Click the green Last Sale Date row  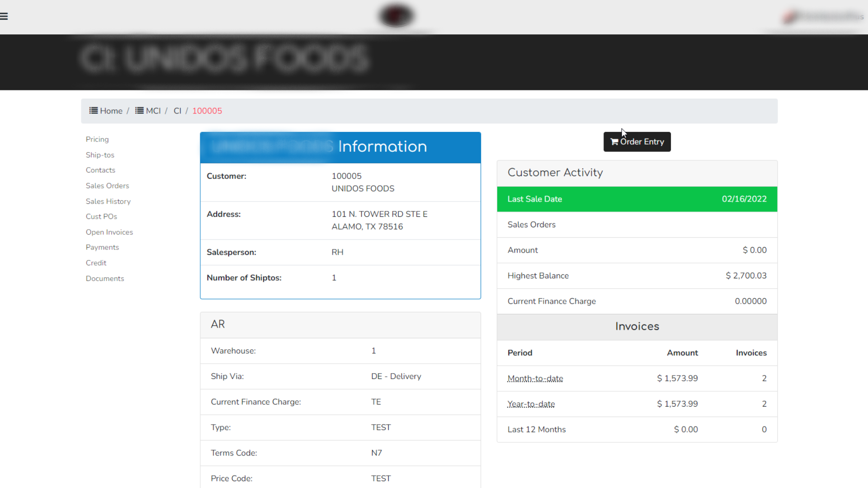tap(637, 199)
